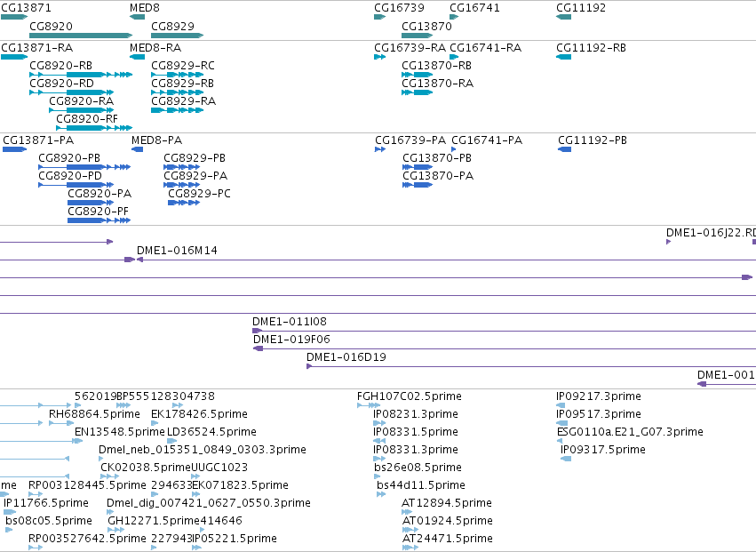Select the CG16739-RA transcript
756x552 pixels.
pyautogui.click(x=410, y=48)
